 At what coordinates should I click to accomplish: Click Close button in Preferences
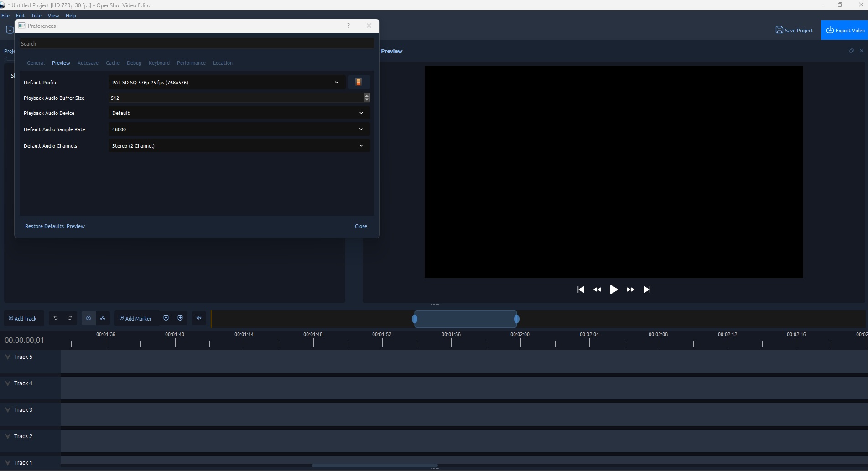pos(361,226)
